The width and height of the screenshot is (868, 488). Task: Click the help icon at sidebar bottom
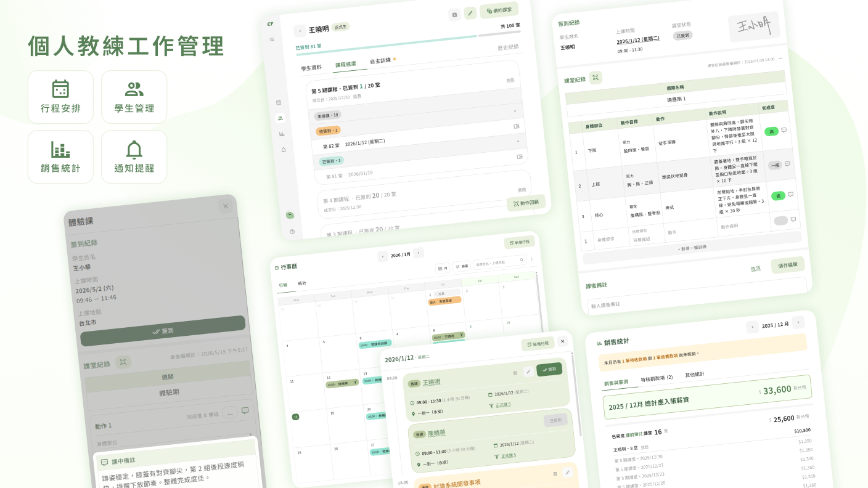[292, 232]
